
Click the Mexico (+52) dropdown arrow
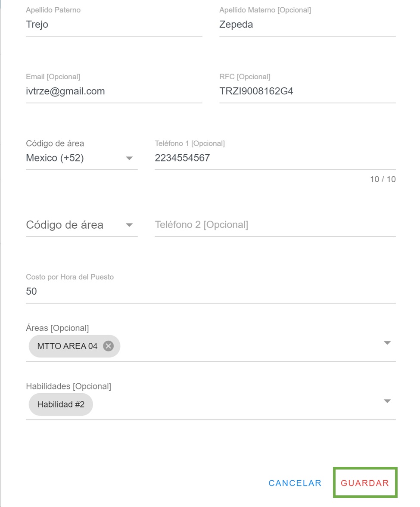coord(129,158)
